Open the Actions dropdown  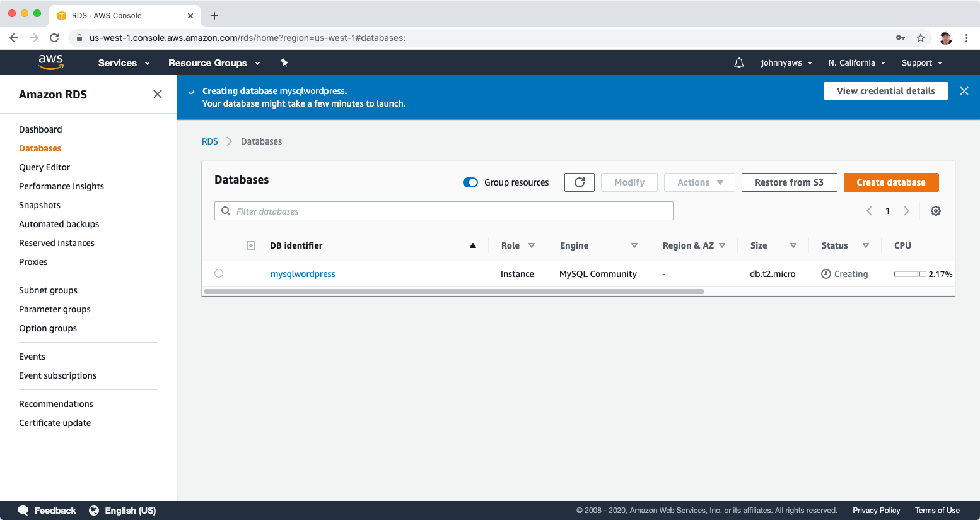click(x=699, y=182)
